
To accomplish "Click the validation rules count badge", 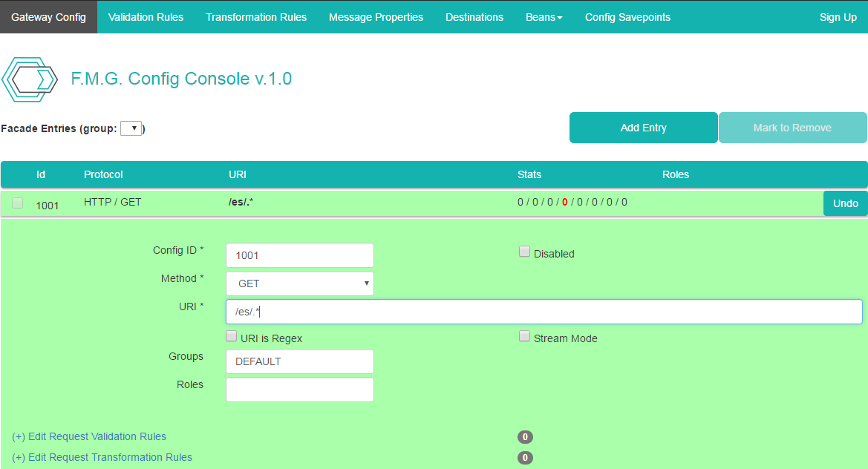I will point(525,437).
